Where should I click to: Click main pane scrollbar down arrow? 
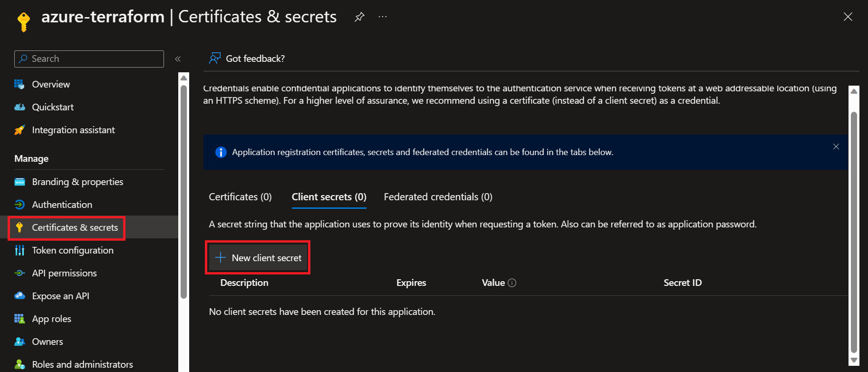(x=854, y=360)
